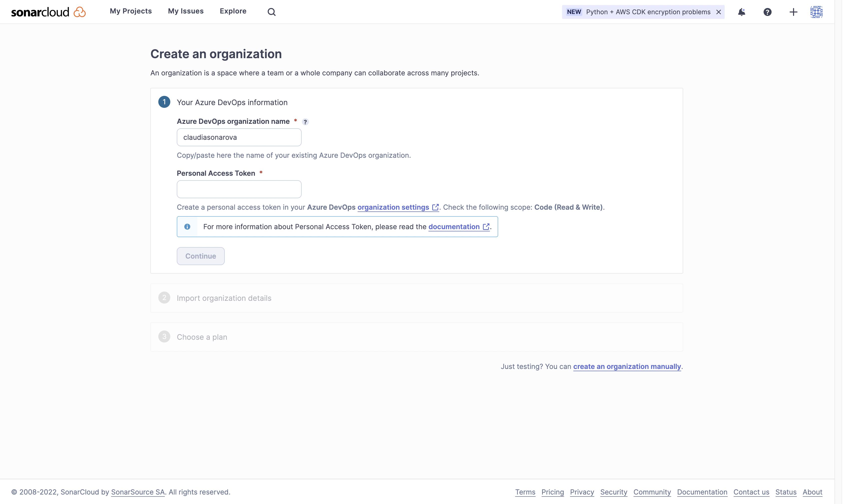The image size is (843, 504).
Task: Open the help question mark menu
Action: coord(767,12)
